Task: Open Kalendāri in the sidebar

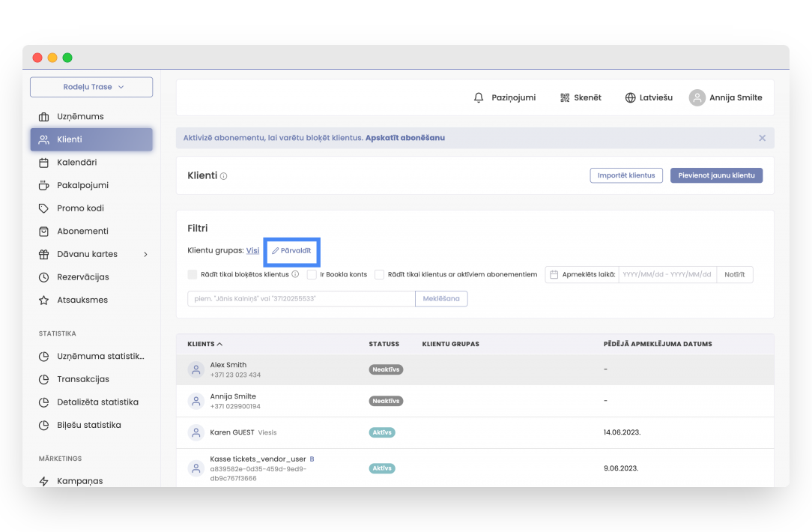Action: [76, 163]
